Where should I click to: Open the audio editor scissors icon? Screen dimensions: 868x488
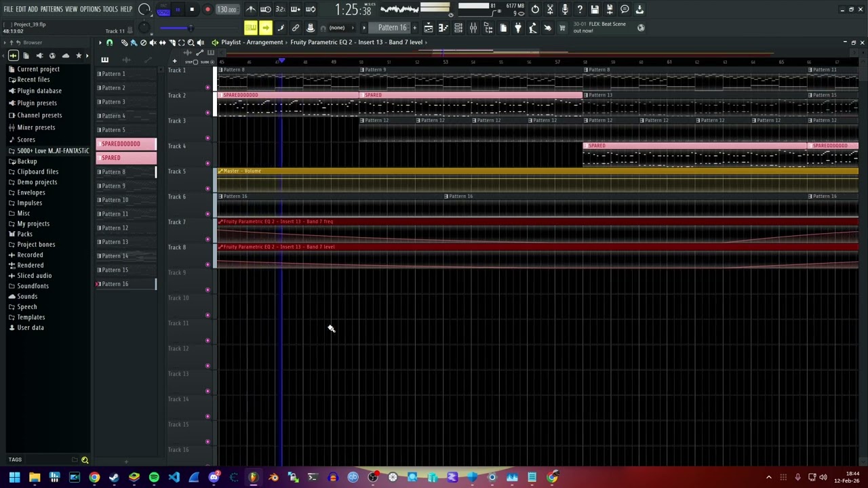click(550, 9)
